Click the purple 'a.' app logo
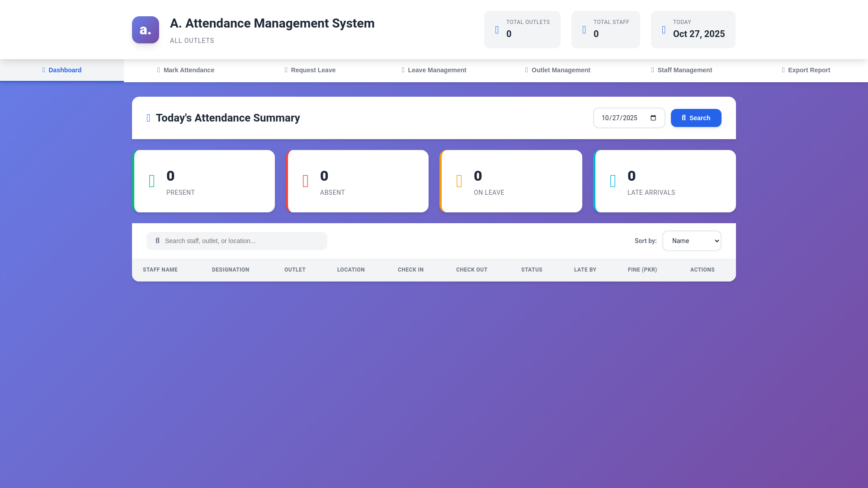This screenshot has height=488, width=868. tap(145, 30)
